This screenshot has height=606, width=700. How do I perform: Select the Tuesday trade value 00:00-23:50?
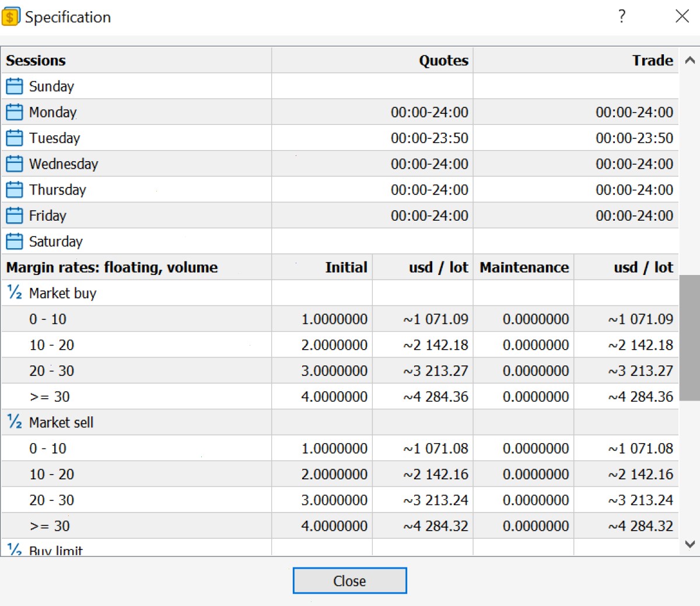(x=634, y=138)
